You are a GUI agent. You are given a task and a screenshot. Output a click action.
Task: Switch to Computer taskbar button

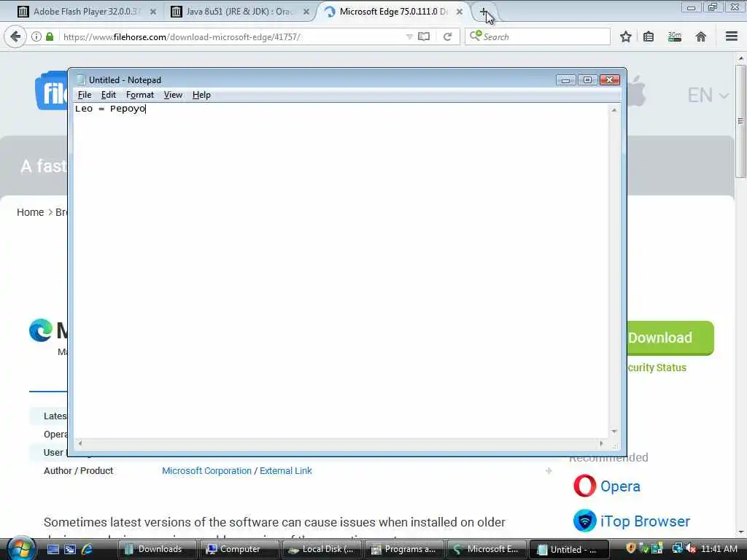pyautogui.click(x=239, y=550)
